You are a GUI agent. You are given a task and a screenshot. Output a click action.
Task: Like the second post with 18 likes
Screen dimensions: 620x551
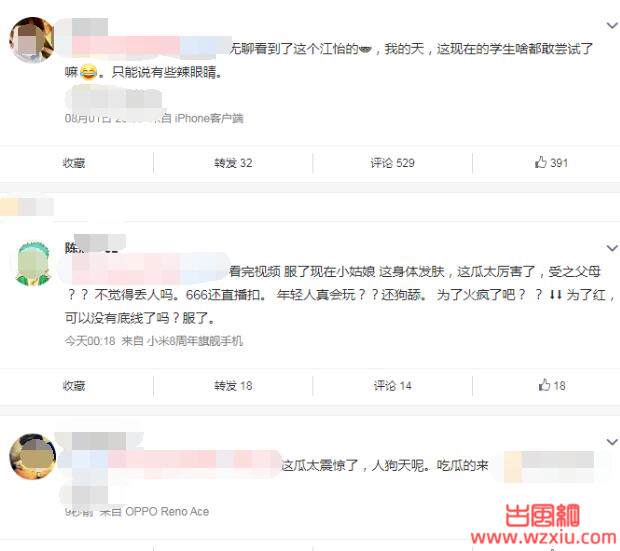coord(552,385)
